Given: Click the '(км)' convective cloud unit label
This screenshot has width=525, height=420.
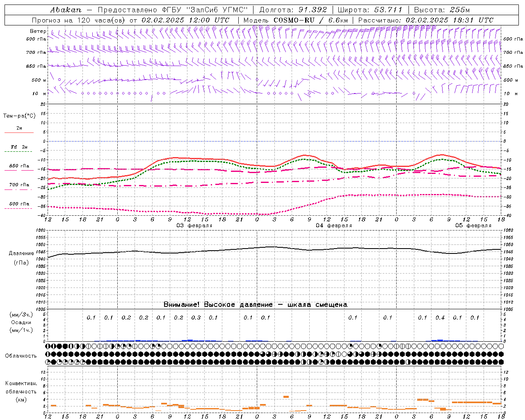Looking at the screenshot, I should 21,399.
